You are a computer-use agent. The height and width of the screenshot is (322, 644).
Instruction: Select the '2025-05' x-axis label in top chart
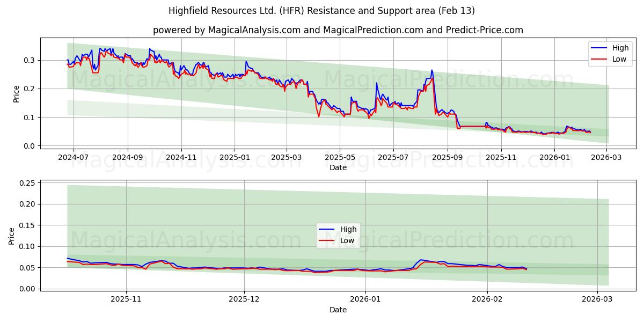(x=340, y=157)
